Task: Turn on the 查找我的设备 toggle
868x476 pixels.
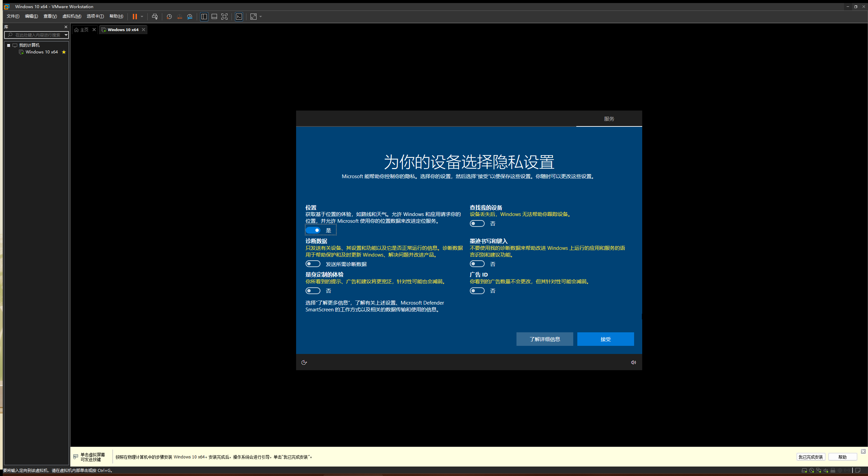Action: point(477,223)
